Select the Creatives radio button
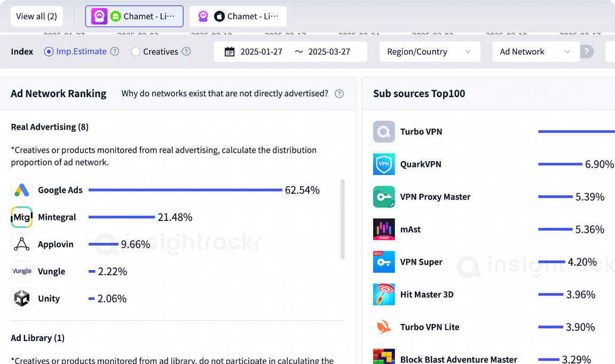The height and width of the screenshot is (364, 615). point(136,52)
